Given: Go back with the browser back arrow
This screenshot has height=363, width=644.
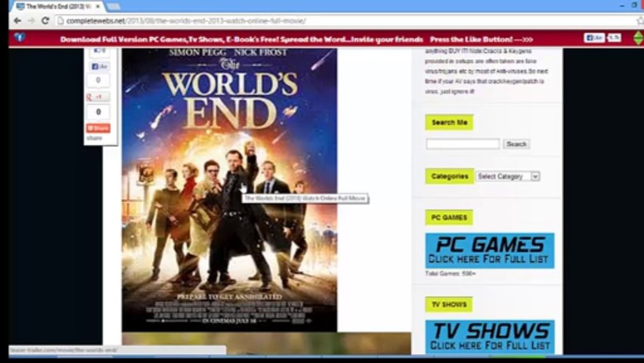Looking at the screenshot, I should (18, 21).
